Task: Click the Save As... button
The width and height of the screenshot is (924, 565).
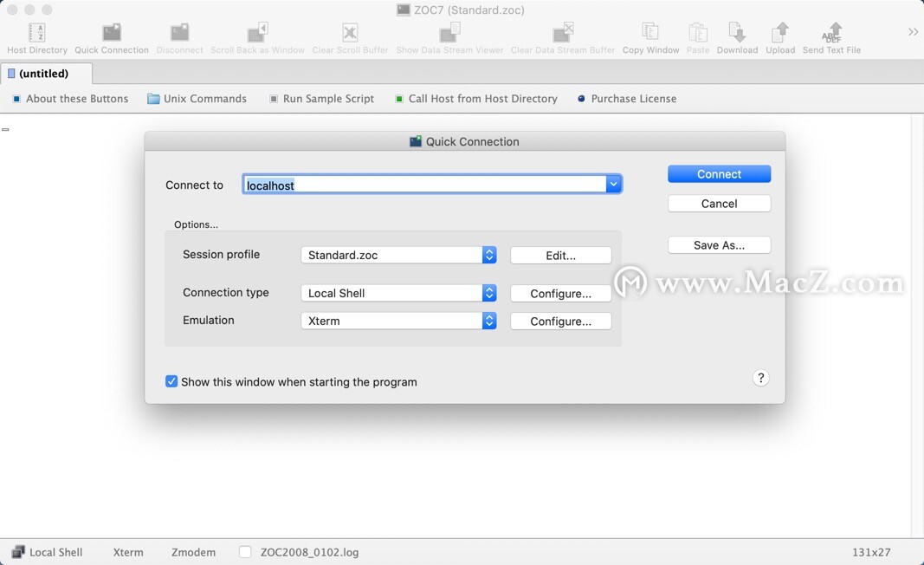Action: (x=719, y=245)
